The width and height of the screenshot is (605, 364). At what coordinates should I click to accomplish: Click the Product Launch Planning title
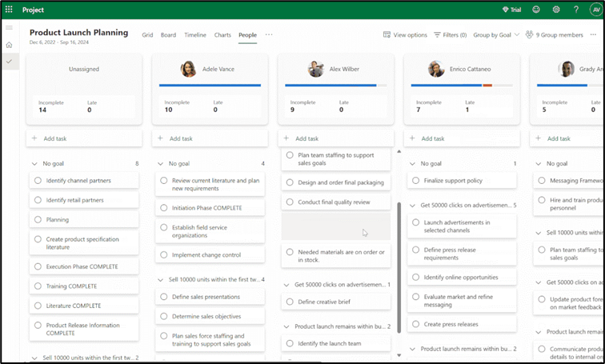click(x=78, y=32)
